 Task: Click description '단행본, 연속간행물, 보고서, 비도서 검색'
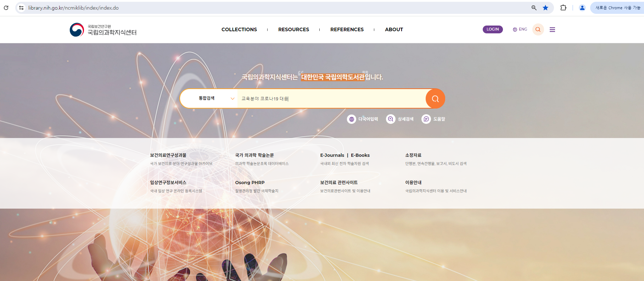click(436, 164)
